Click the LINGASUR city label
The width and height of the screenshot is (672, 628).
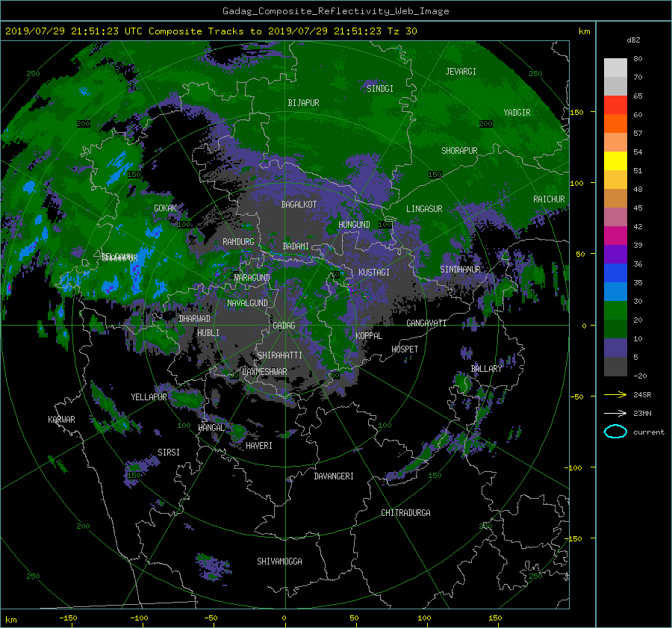coord(424,209)
